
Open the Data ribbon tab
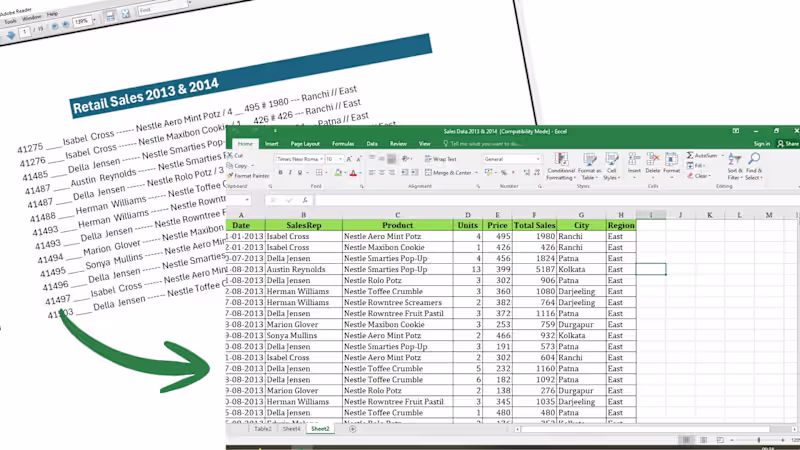coord(372,144)
